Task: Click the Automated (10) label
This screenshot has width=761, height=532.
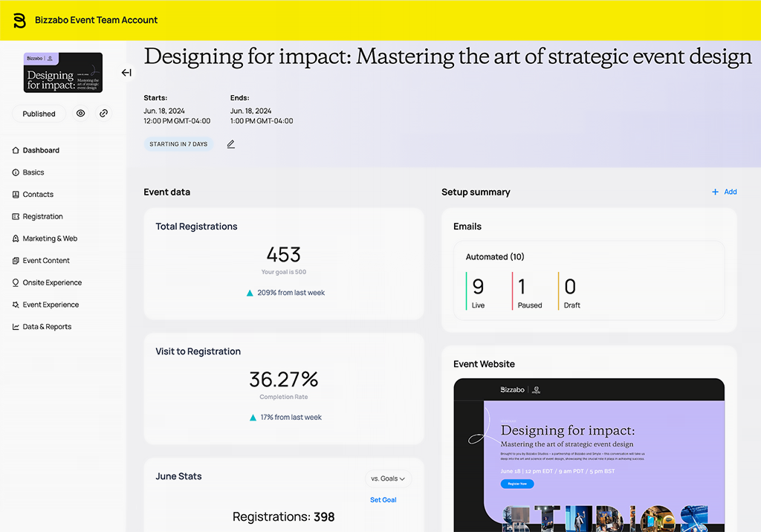Action: (x=494, y=257)
